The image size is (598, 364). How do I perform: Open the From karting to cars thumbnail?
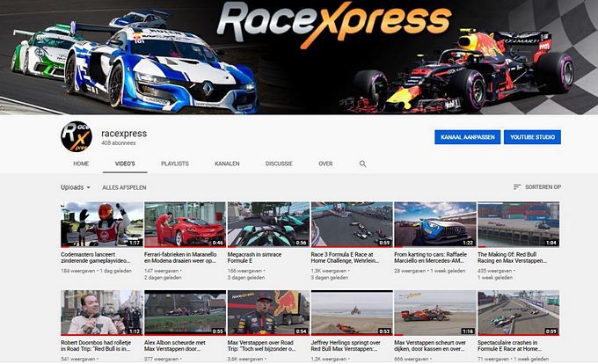pyautogui.click(x=434, y=224)
